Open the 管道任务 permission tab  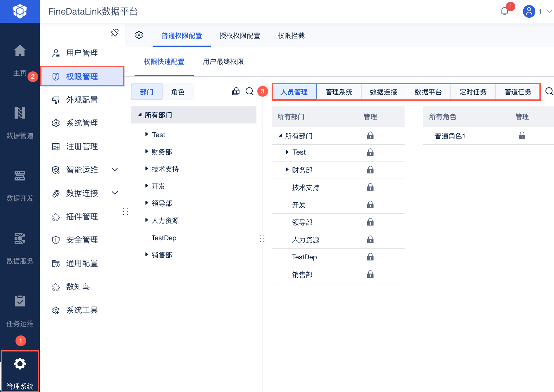[x=518, y=92]
